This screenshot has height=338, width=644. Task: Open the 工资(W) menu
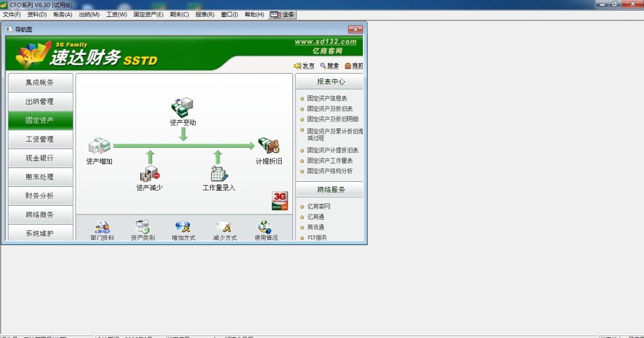pos(116,14)
